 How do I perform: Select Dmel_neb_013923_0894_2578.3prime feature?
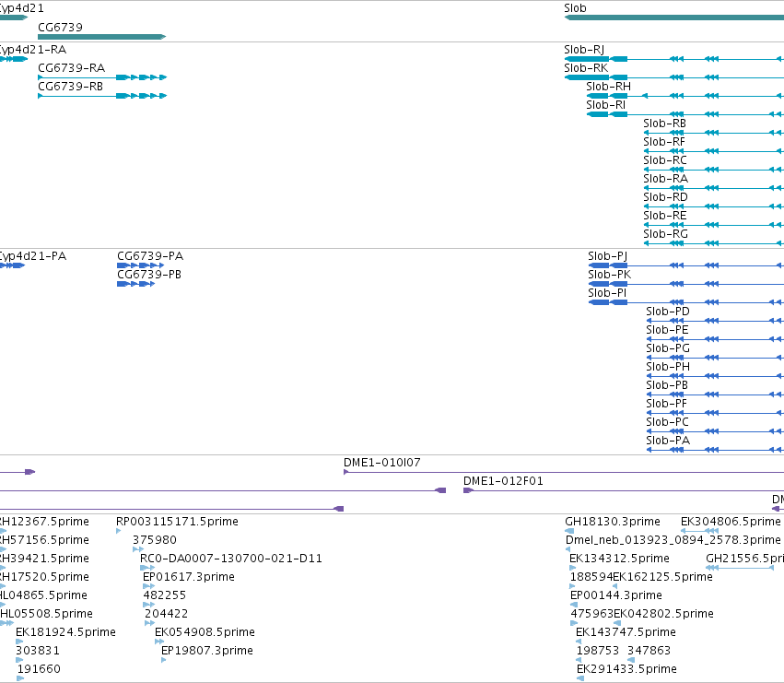pyautogui.click(x=568, y=549)
